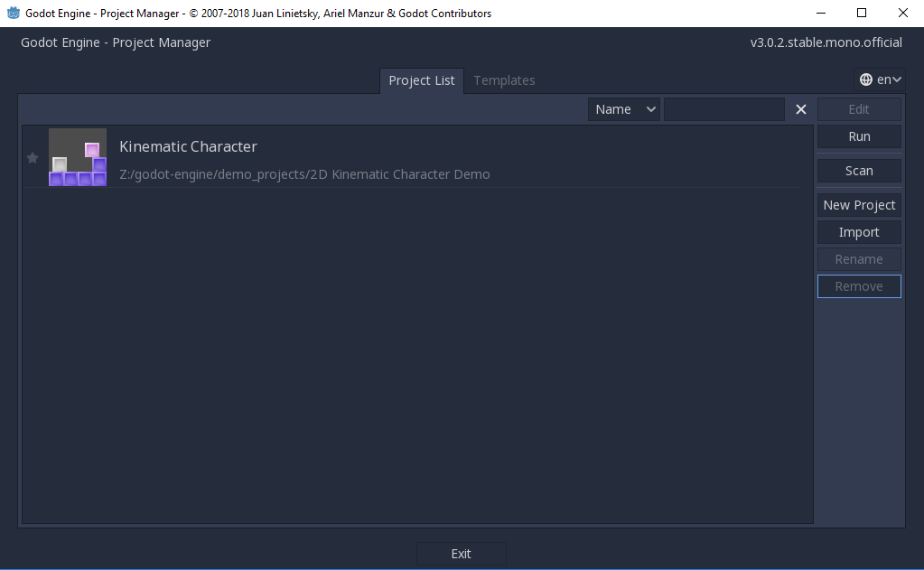Scan for existing projects
Screen dimensions: 924x570
point(858,170)
